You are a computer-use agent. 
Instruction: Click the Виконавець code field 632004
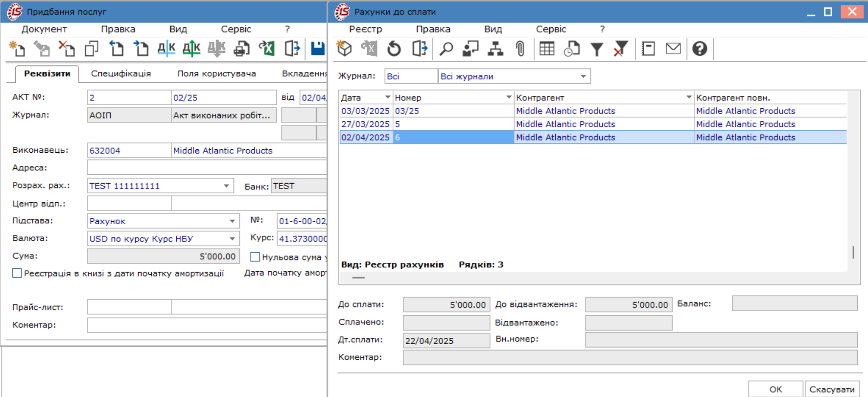point(129,150)
